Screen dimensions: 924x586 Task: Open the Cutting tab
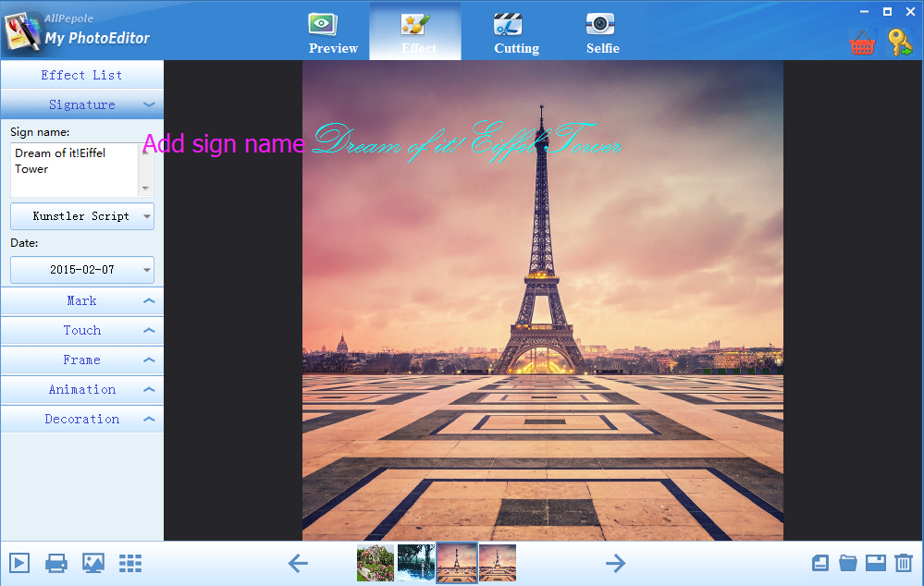click(516, 33)
